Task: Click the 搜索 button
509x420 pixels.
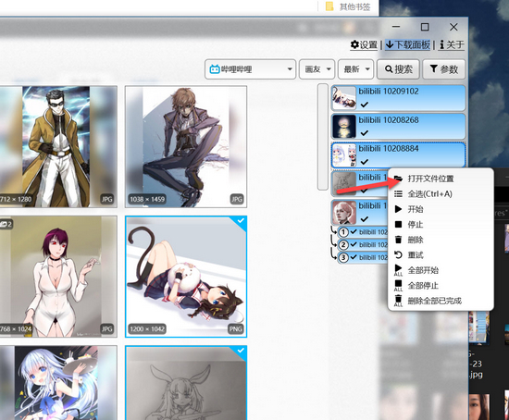Action: click(x=398, y=69)
